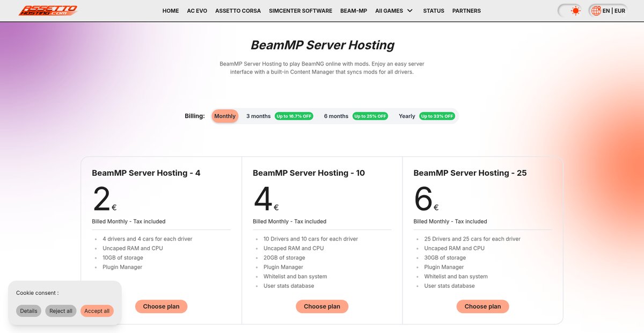Image resolution: width=644 pixels, height=333 pixels.
Task: Click the Up to 16.7% OFF badge
Action: [x=294, y=116]
